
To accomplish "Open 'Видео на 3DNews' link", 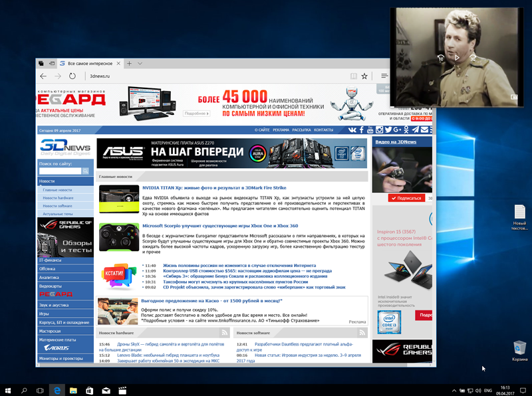I will [396, 142].
